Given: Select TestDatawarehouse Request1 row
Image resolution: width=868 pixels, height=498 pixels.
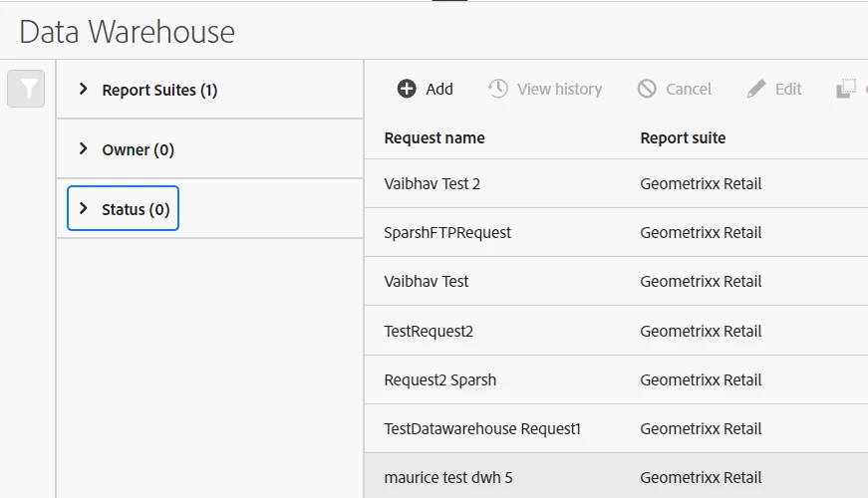Looking at the screenshot, I should coord(482,428).
